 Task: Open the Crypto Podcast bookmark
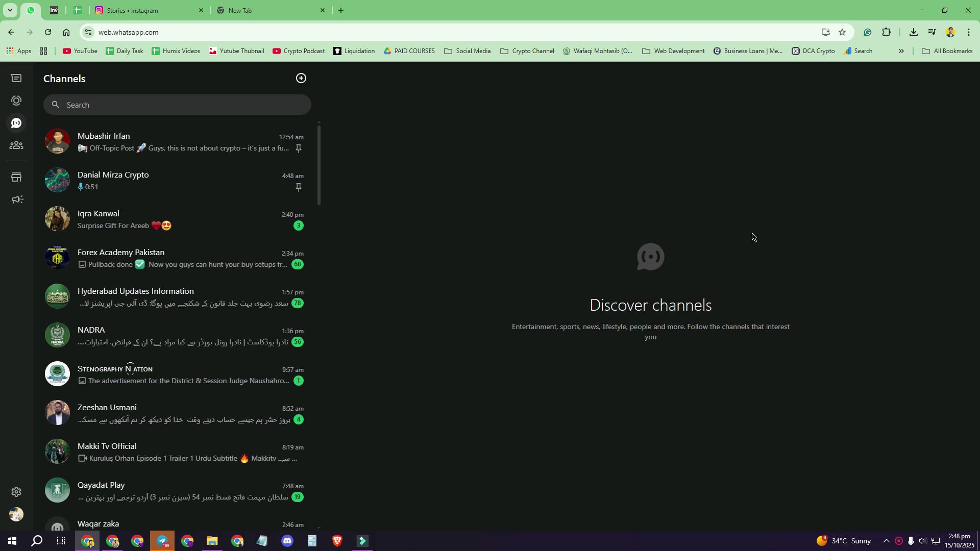(299, 51)
